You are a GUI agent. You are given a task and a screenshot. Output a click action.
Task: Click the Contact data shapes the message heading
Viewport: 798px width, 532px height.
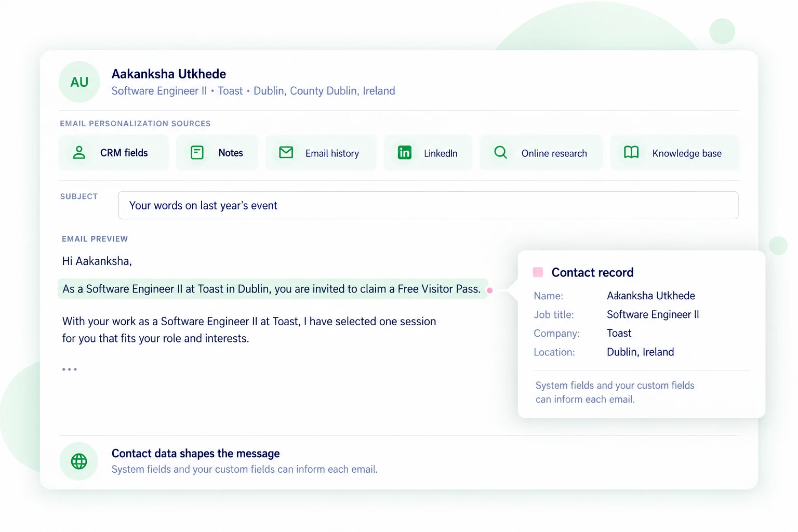point(196,454)
